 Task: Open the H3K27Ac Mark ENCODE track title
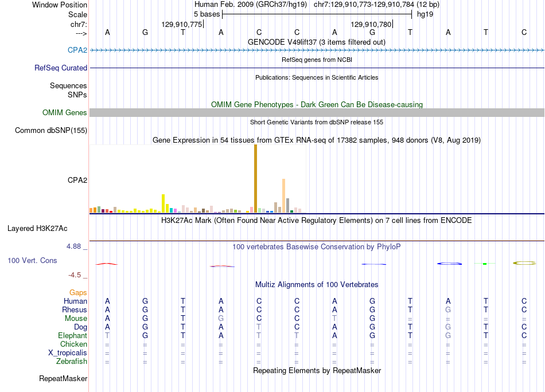point(317,221)
